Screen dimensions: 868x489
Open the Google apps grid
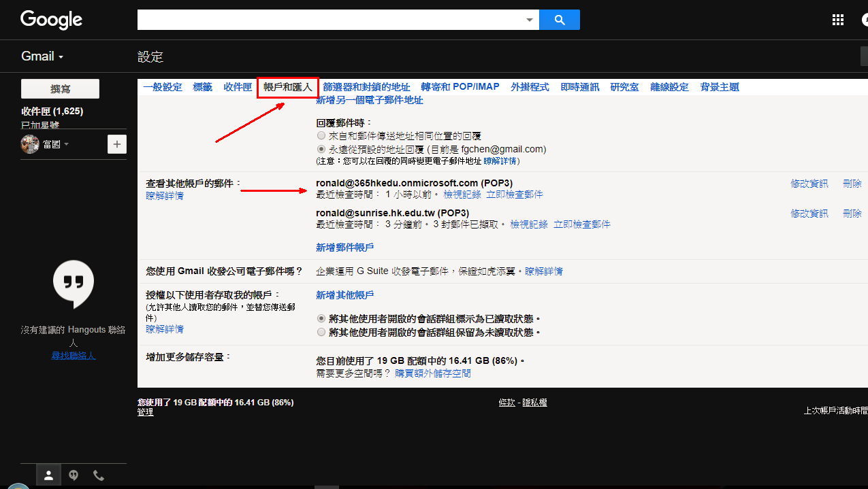pyautogui.click(x=838, y=20)
